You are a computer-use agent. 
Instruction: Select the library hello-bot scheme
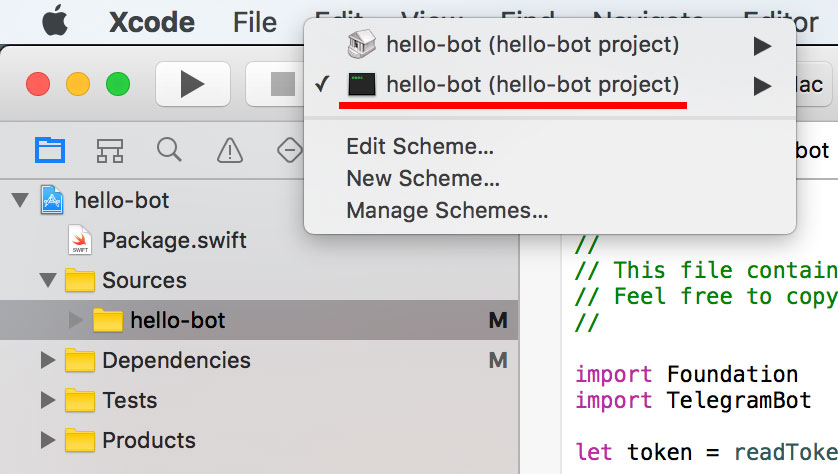549,45
